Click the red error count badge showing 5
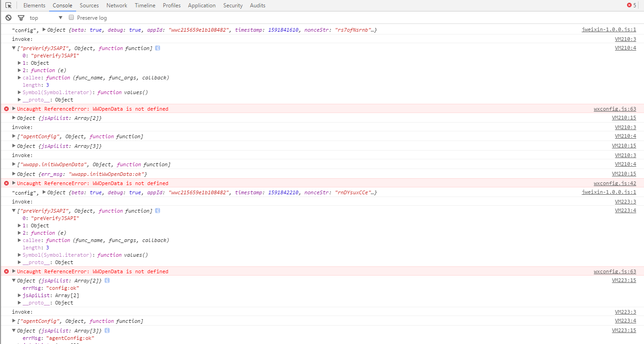The image size is (644, 344). 632,6
